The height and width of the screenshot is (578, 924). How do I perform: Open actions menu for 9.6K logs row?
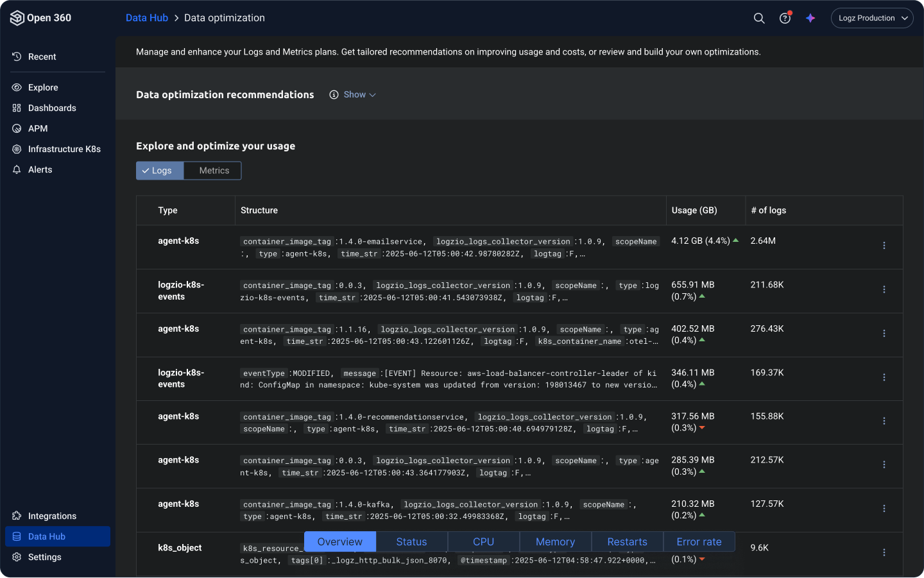[884, 552]
